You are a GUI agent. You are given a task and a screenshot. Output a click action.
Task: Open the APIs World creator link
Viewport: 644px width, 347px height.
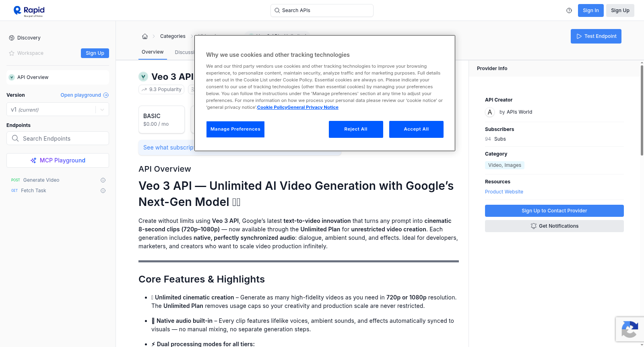point(519,112)
